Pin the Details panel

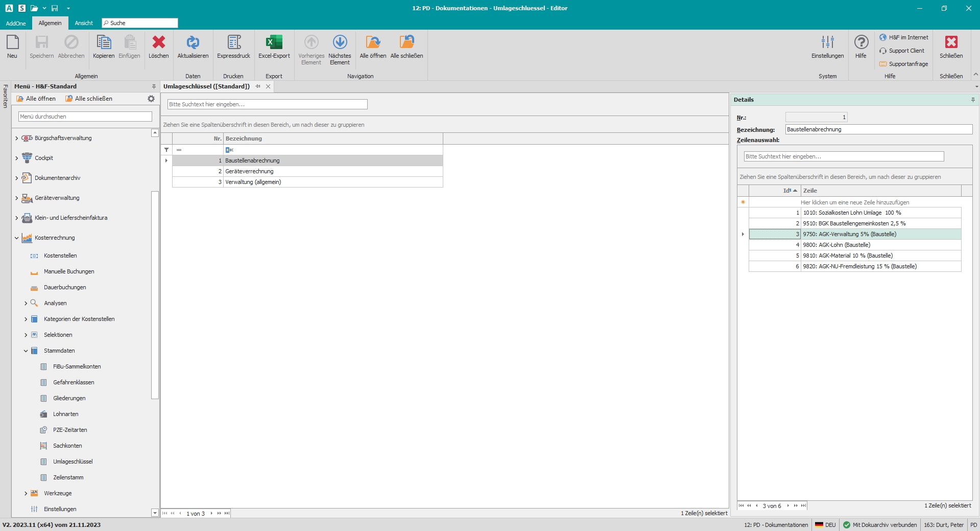click(x=973, y=100)
